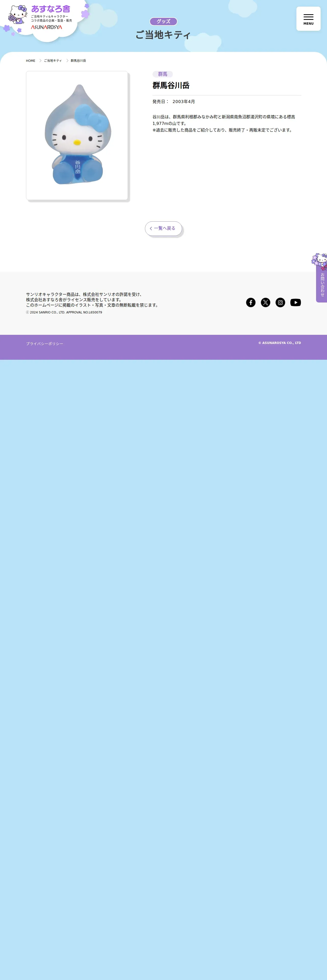Click 群馬谷川岳 breadcrumb current page

[x=78, y=61]
